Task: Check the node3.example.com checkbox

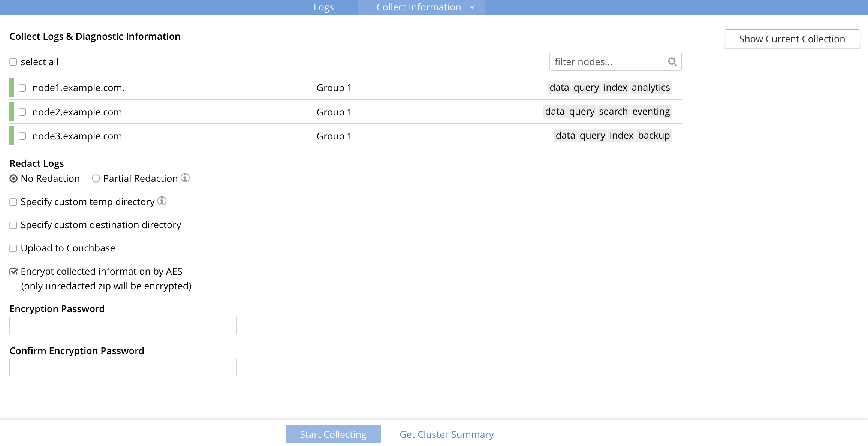Action: (22, 136)
